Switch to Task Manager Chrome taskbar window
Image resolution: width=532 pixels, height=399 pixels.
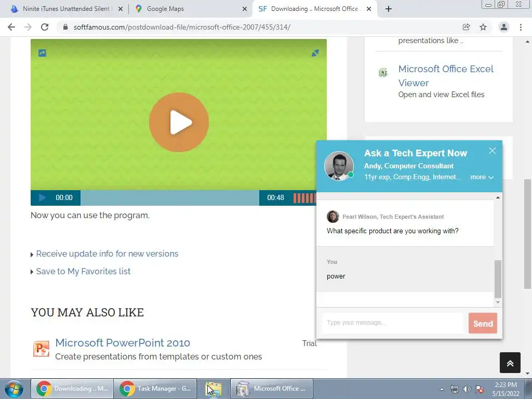[x=155, y=389]
